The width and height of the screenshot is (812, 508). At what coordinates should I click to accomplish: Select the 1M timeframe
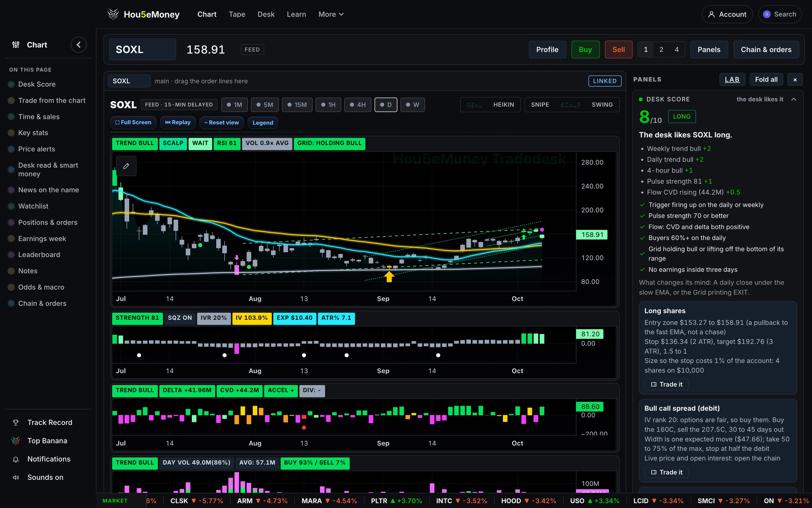234,105
